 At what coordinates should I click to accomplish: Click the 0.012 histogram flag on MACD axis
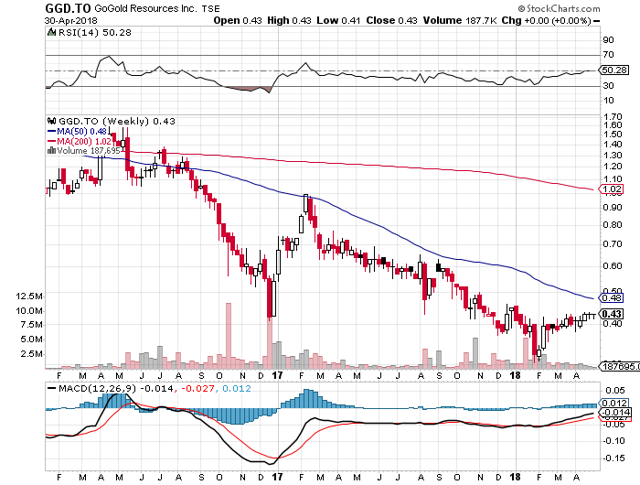click(613, 403)
